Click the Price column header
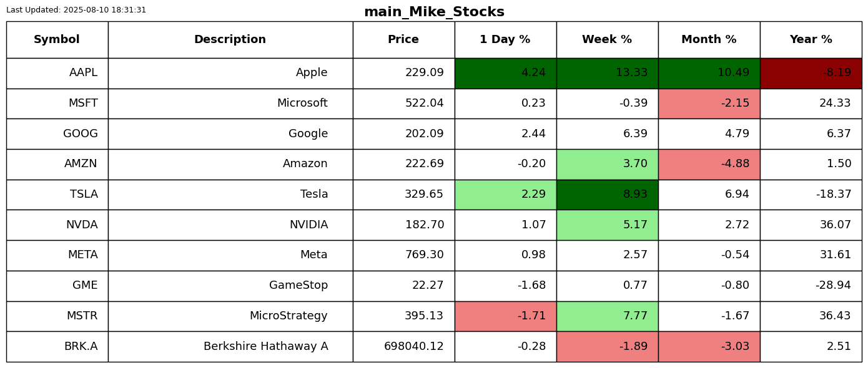The image size is (868, 368). coord(403,40)
